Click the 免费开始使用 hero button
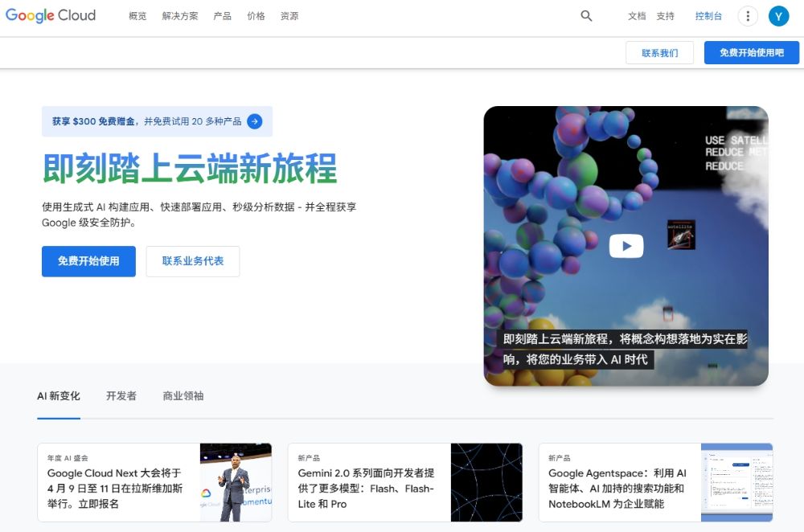The width and height of the screenshot is (804, 532). (x=88, y=261)
